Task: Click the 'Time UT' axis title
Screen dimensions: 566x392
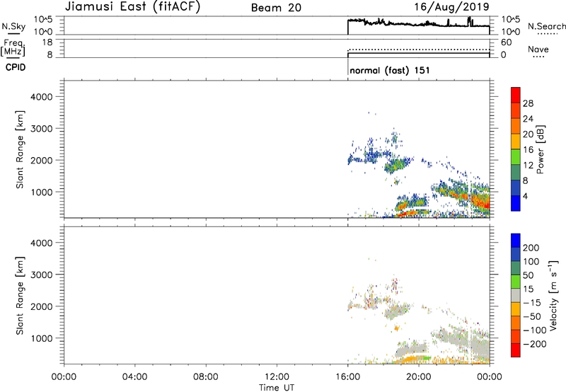Action: [x=277, y=388]
